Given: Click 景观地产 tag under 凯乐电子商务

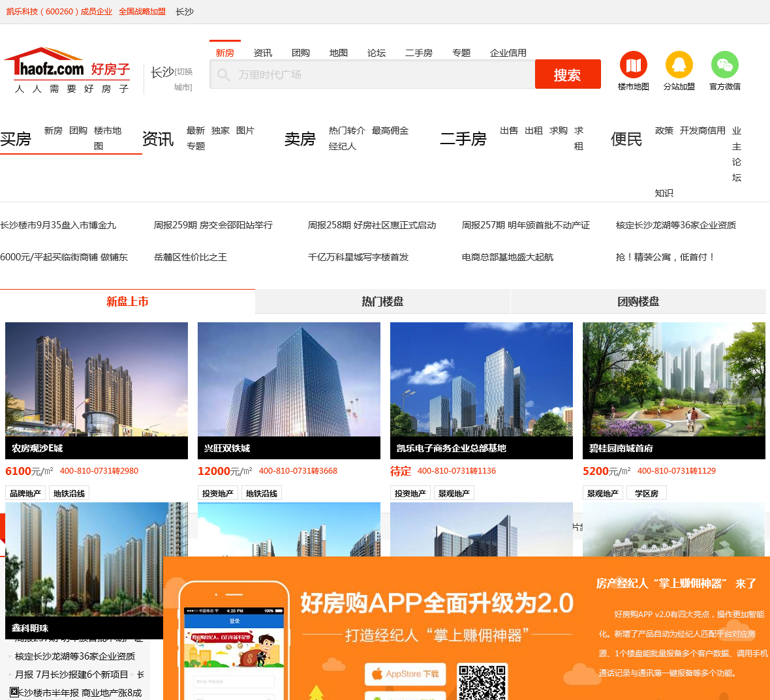Looking at the screenshot, I should pyautogui.click(x=454, y=493).
